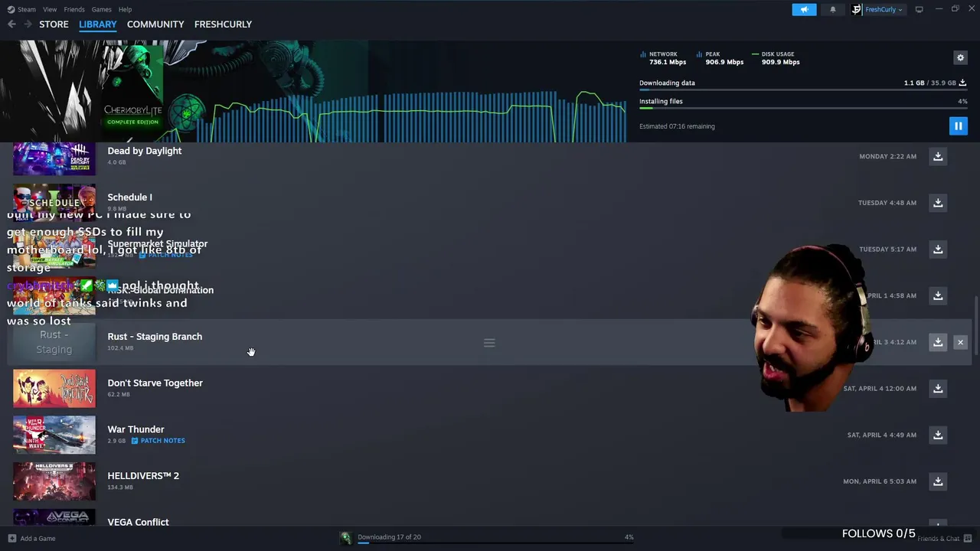Screen dimensions: 980x551
Task: Click the War Thunder thumbnail
Action: (54, 435)
